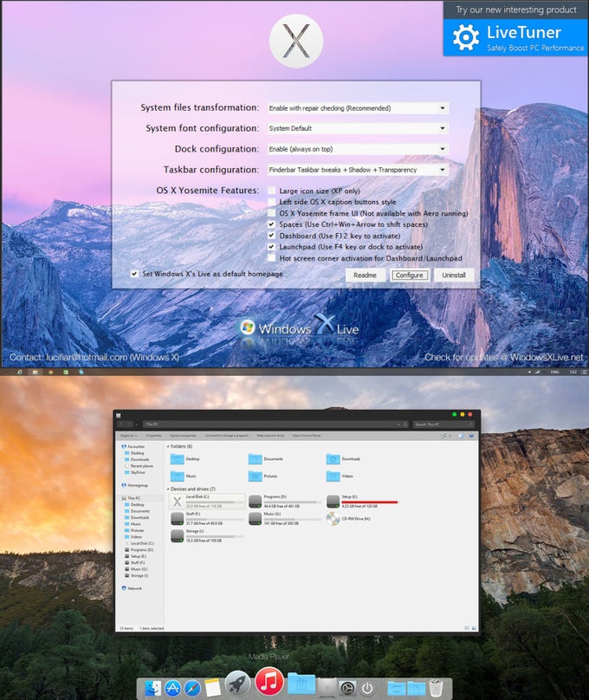Click System properties in explorer toolbar

click(183, 435)
